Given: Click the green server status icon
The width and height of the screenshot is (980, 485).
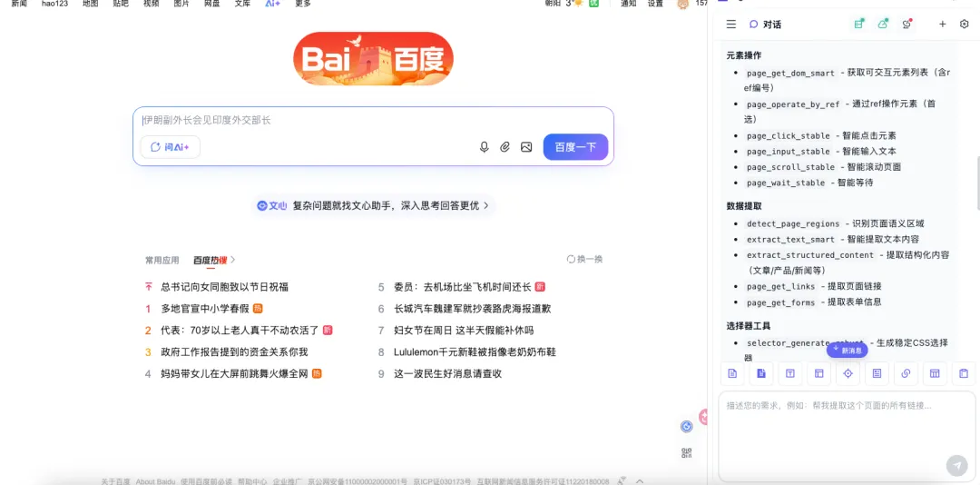Looking at the screenshot, I should click(x=859, y=24).
